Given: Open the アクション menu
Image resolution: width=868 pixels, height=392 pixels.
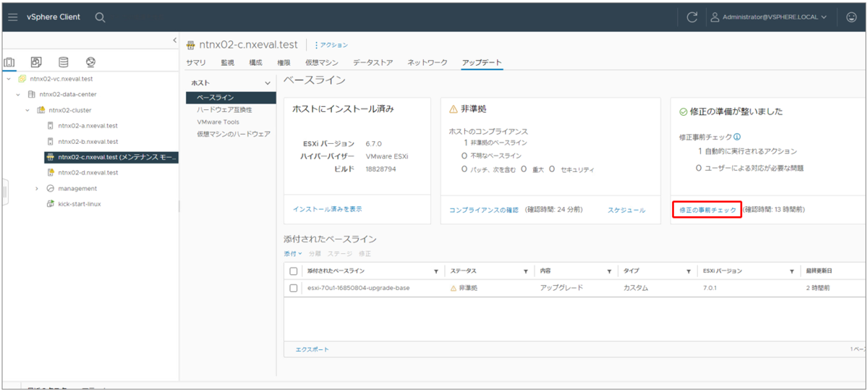Looking at the screenshot, I should pyautogui.click(x=331, y=45).
